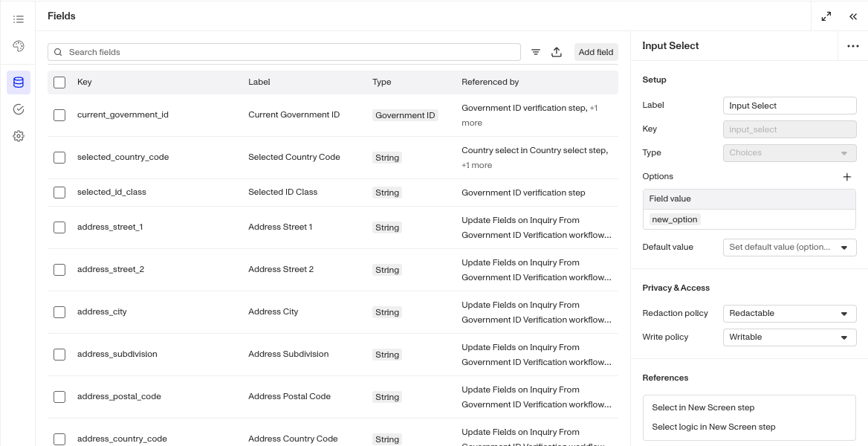The image size is (868, 446).
Task: Expand the panel with the diagonal arrows icon
Action: (826, 16)
